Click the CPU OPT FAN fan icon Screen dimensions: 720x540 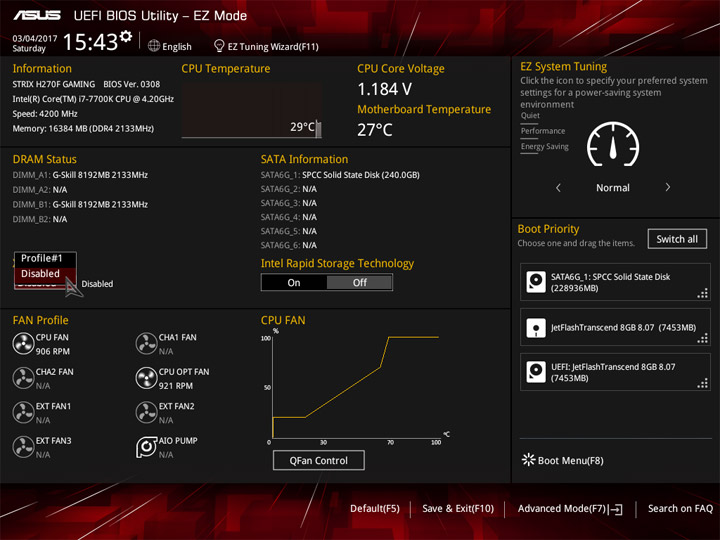tap(146, 378)
